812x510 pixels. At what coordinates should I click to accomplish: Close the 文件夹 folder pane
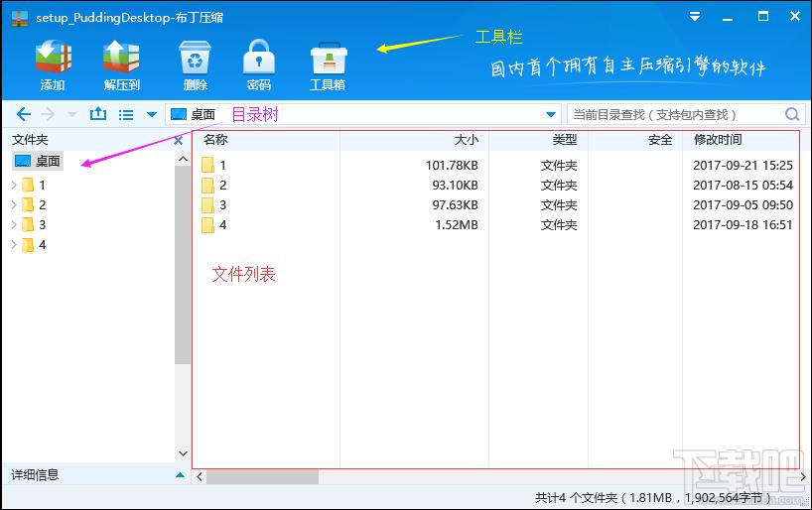pyautogui.click(x=178, y=140)
